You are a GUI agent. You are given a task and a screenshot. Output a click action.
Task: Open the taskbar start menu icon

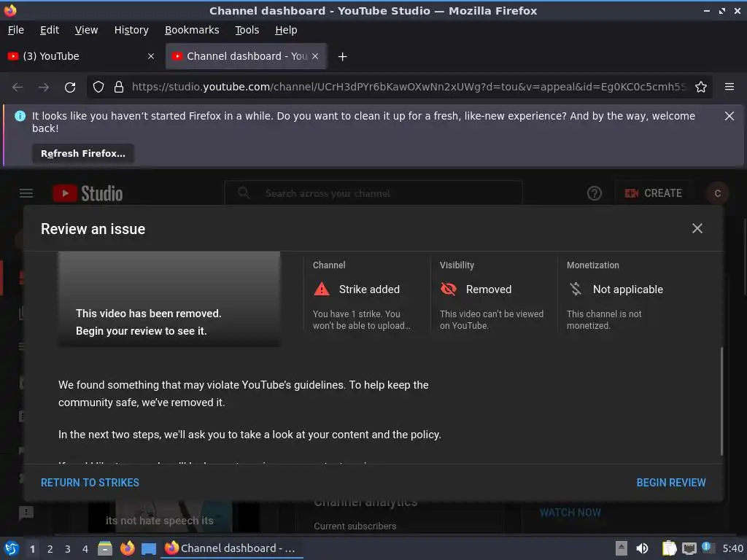click(12, 548)
